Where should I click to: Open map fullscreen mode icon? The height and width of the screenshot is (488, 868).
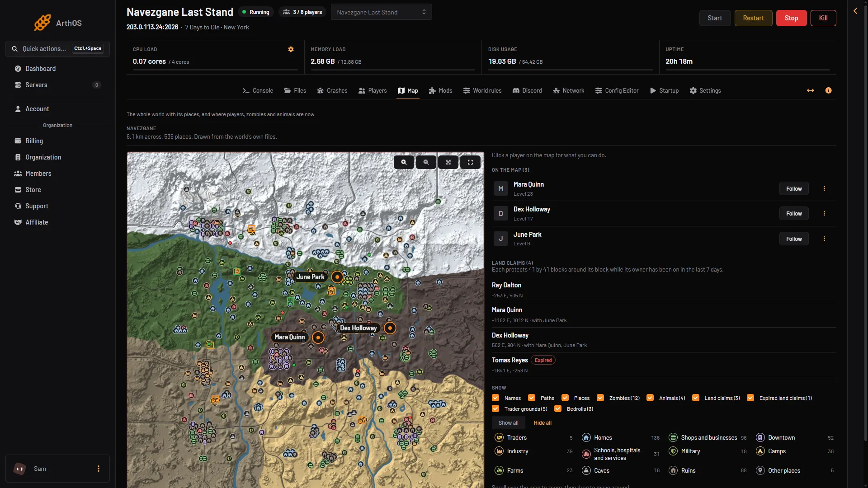(x=470, y=162)
